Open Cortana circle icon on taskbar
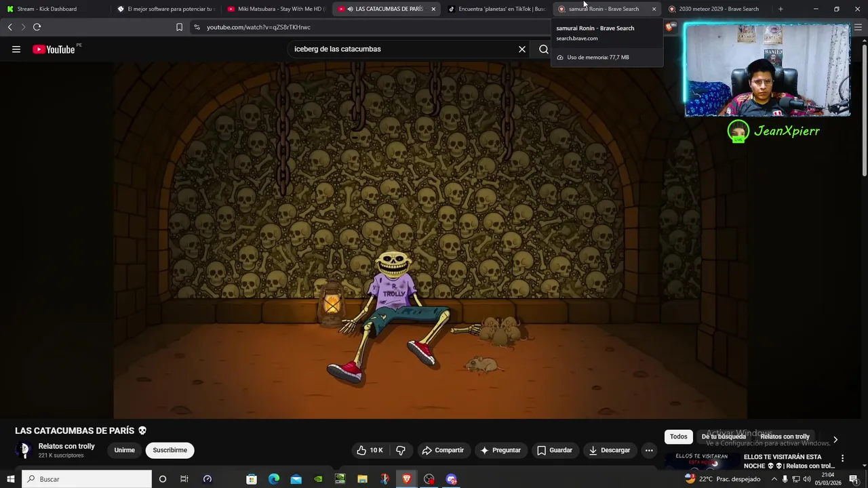 pos(162,479)
